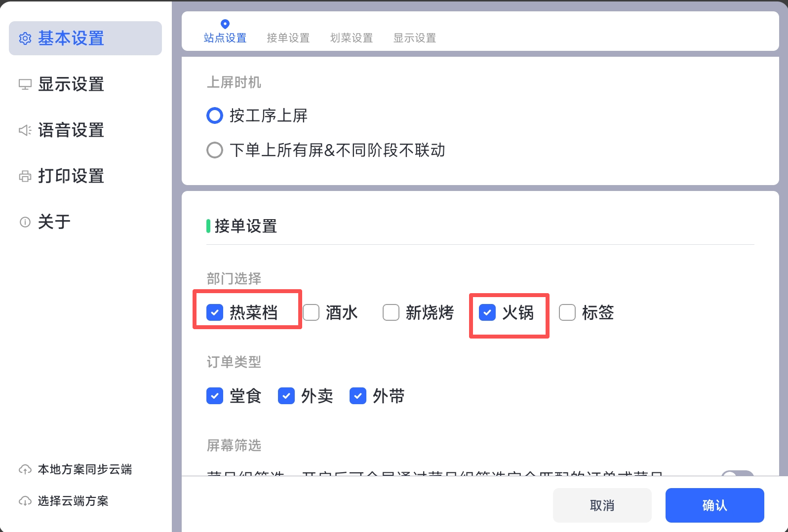Go to the 显示设置 top tab
Image resolution: width=788 pixels, height=532 pixels.
click(415, 38)
